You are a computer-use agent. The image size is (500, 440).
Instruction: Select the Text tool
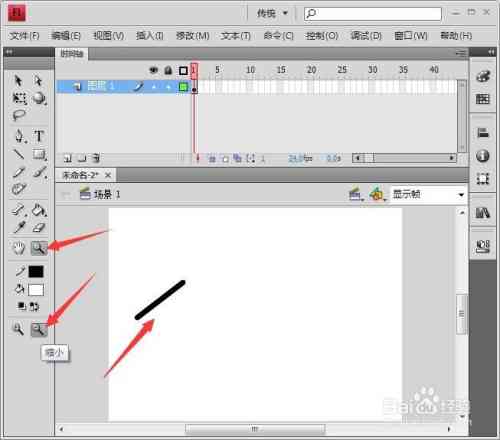pos(39,136)
